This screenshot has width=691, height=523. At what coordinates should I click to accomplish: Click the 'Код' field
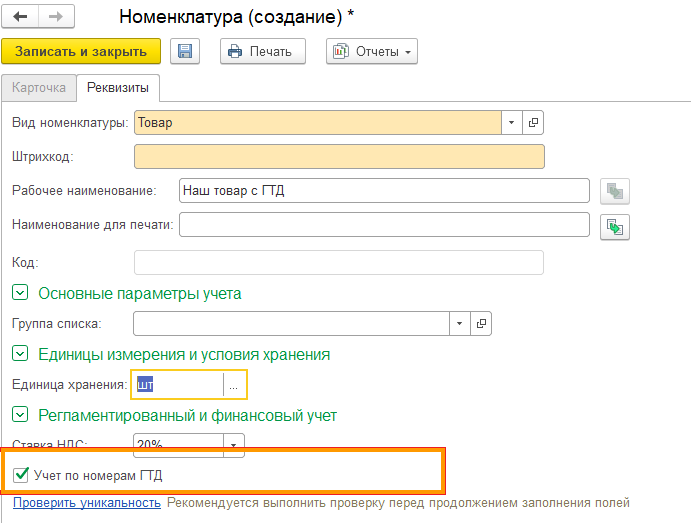pos(339,263)
